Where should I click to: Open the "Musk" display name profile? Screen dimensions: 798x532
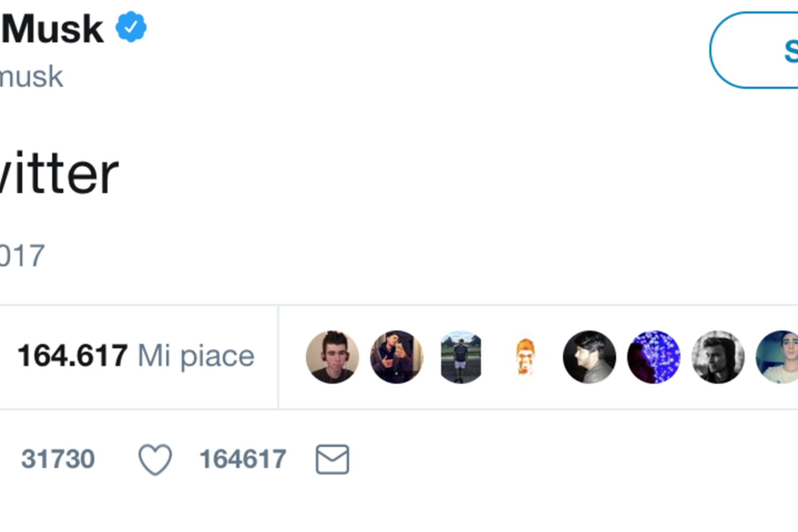[x=52, y=29]
